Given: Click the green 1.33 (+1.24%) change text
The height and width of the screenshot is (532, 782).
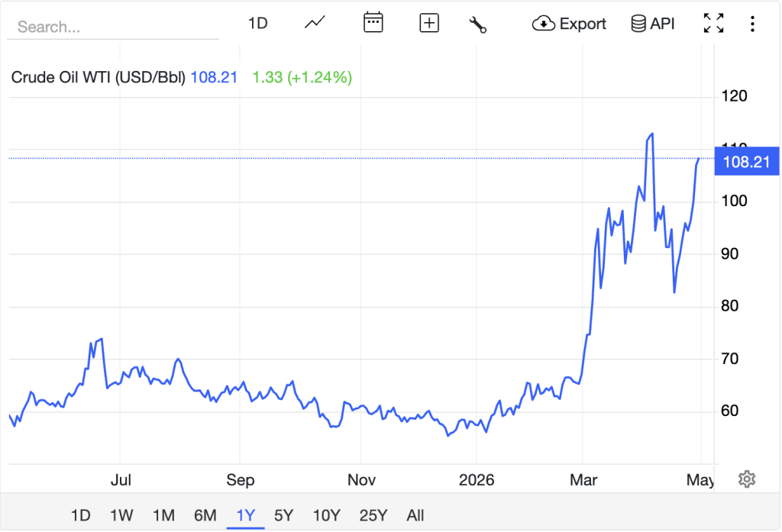Looking at the screenshot, I should [x=302, y=77].
